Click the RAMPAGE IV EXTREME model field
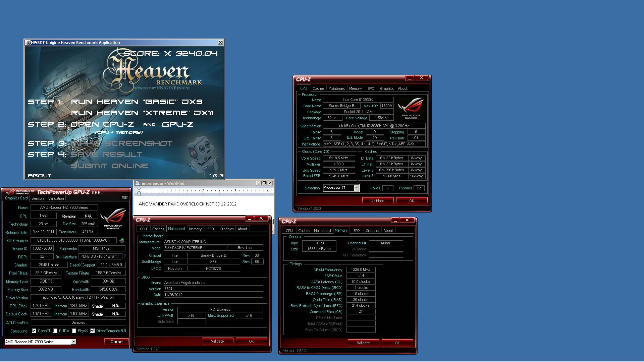This screenshot has height=362, width=644. [x=195, y=248]
